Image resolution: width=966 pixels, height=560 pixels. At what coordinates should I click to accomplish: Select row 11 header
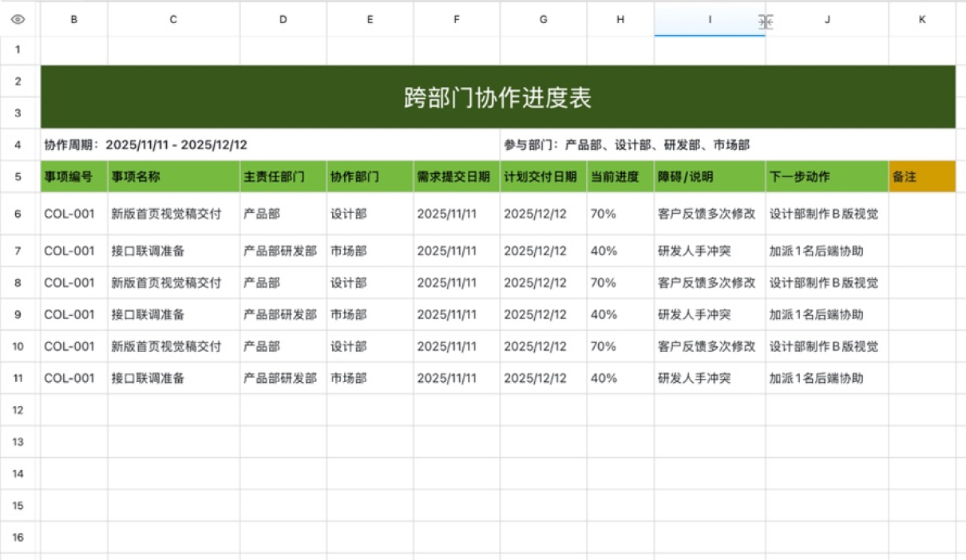pos(18,378)
